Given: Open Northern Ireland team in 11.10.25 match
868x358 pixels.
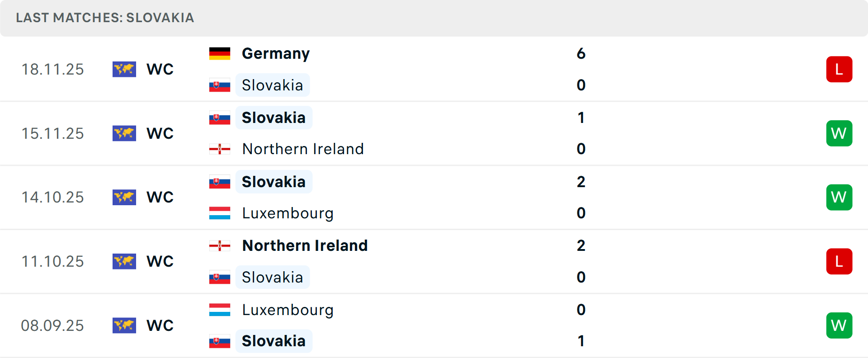Looking at the screenshot, I should (305, 245).
